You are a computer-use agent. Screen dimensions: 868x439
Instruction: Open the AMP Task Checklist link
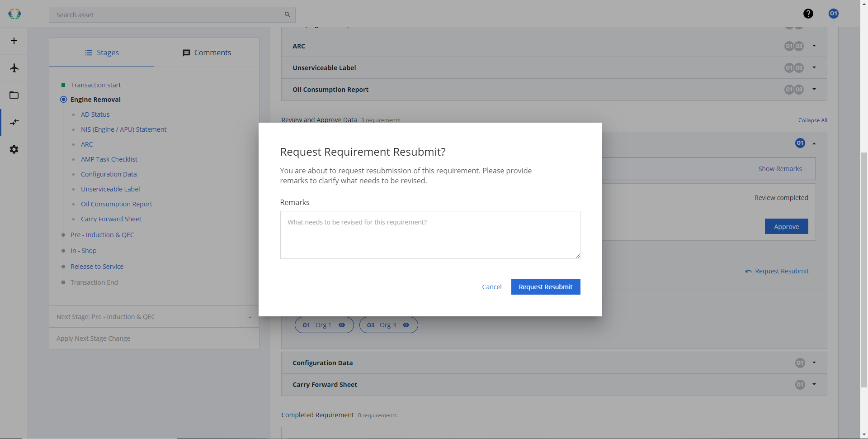pyautogui.click(x=109, y=159)
